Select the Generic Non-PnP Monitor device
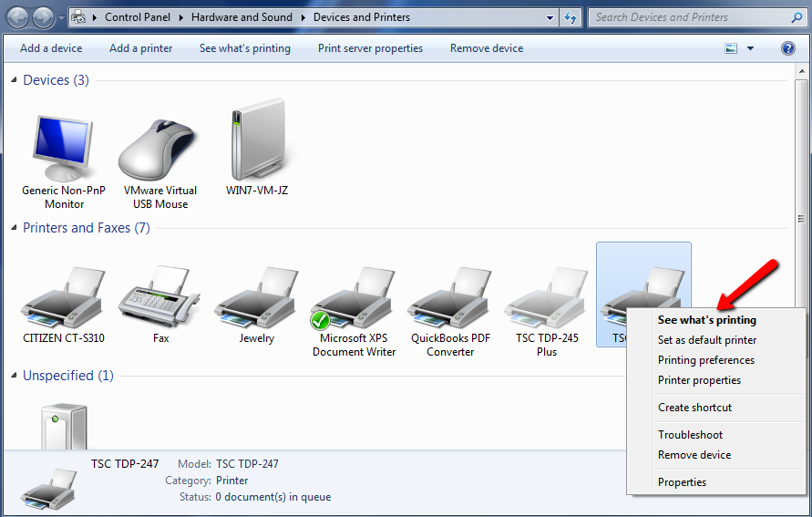 [63, 161]
